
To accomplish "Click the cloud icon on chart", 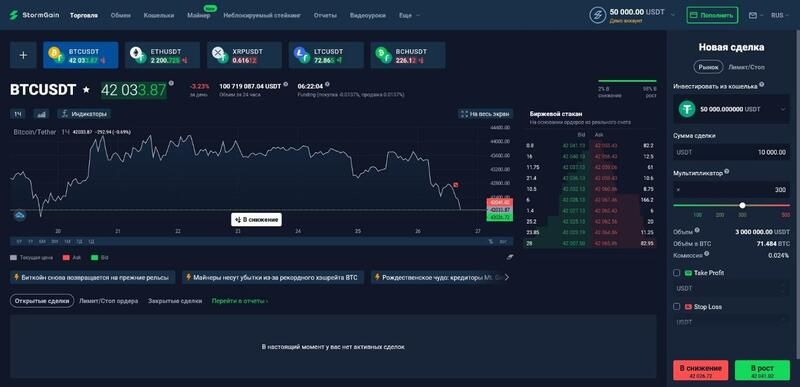I will 19,216.
